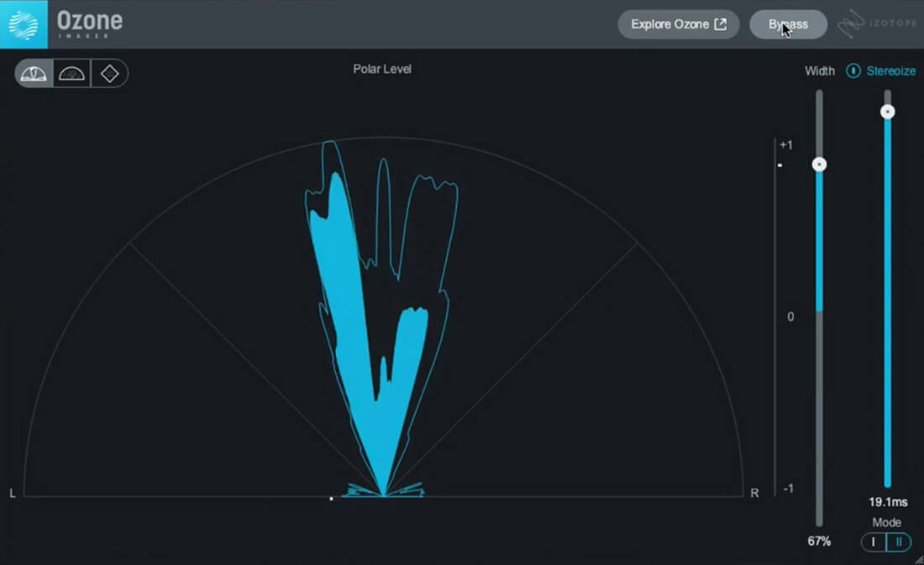The height and width of the screenshot is (565, 924).
Task: Click the Width slider track at 0
Action: click(819, 317)
